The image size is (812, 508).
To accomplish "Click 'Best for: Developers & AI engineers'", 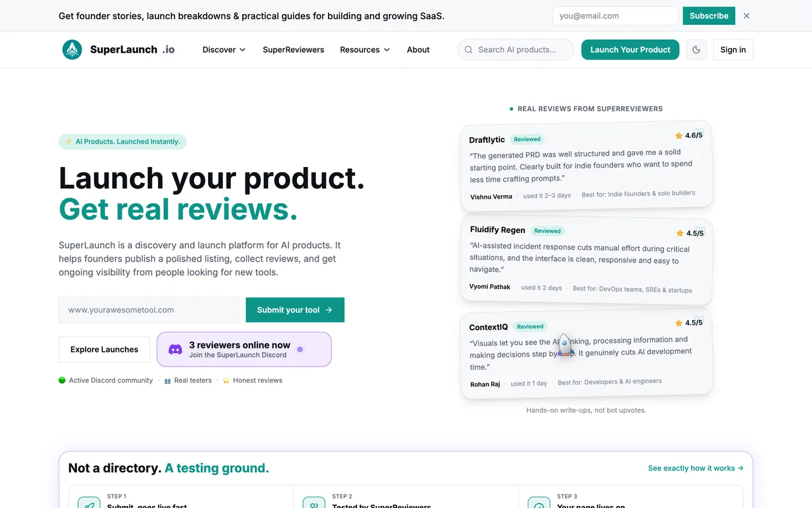I will (x=610, y=382).
